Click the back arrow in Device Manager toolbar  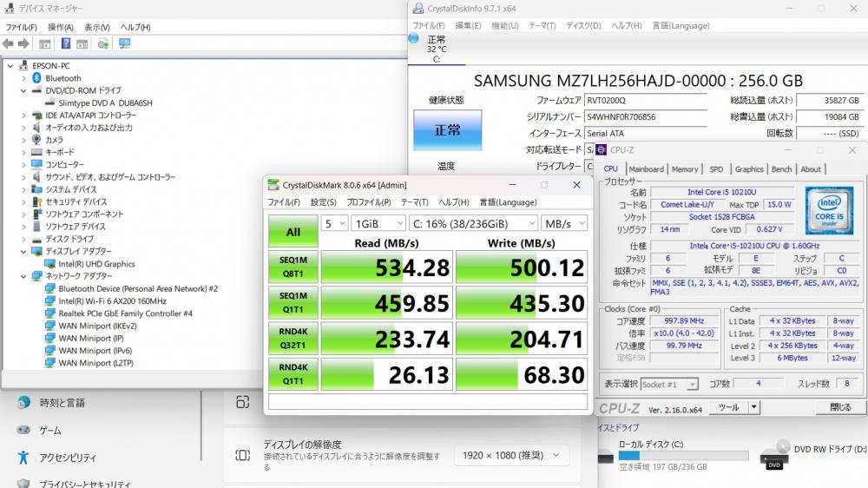[8, 43]
